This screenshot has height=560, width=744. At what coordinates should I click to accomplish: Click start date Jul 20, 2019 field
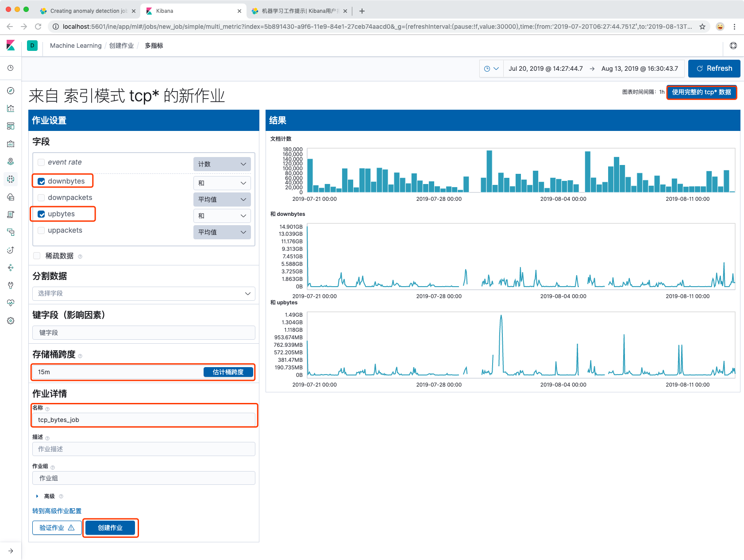tap(545, 69)
